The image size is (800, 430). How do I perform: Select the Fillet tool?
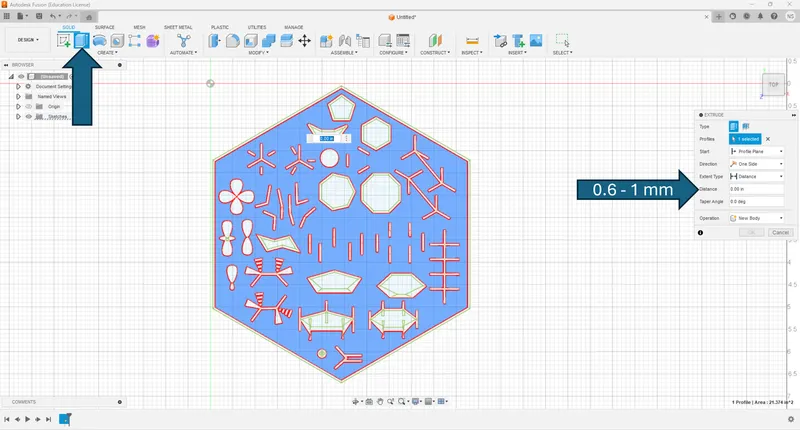(233, 40)
